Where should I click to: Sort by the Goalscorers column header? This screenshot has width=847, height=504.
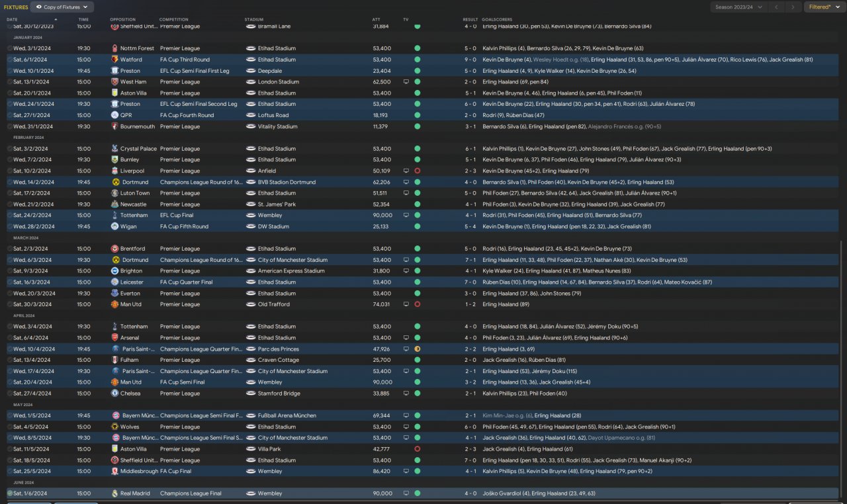click(497, 20)
